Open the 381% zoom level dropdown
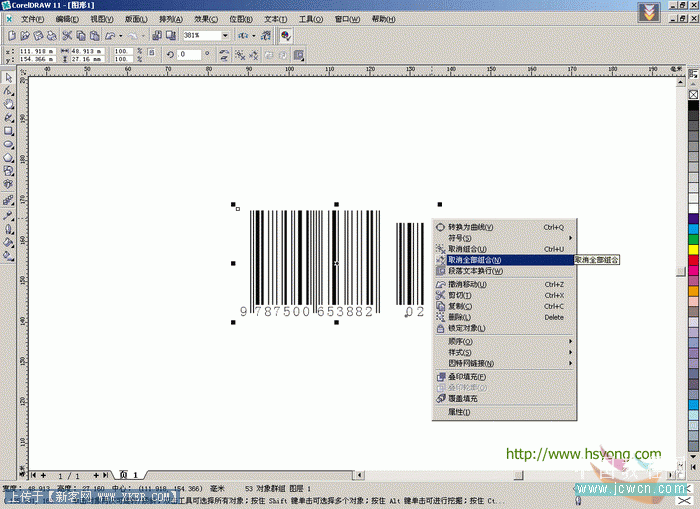Screen dimensions: 700x509 coord(225,35)
